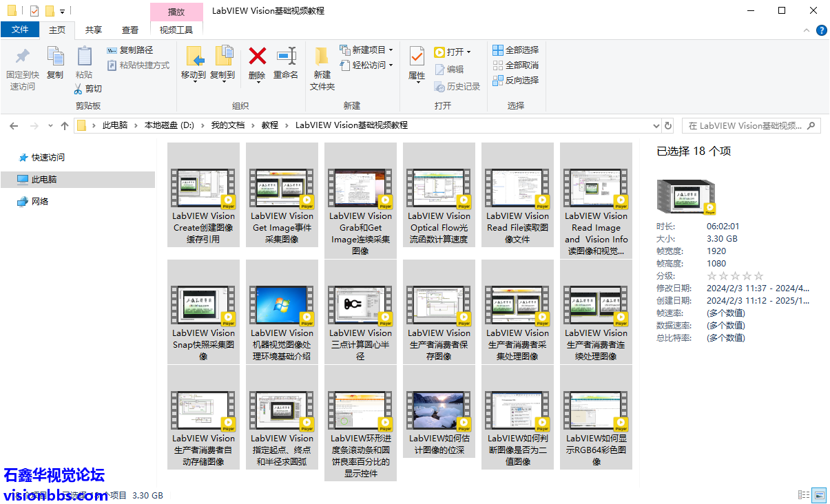Switch to the 共享 ribbon tab
Viewport: 830px width, 504px height.
point(94,30)
